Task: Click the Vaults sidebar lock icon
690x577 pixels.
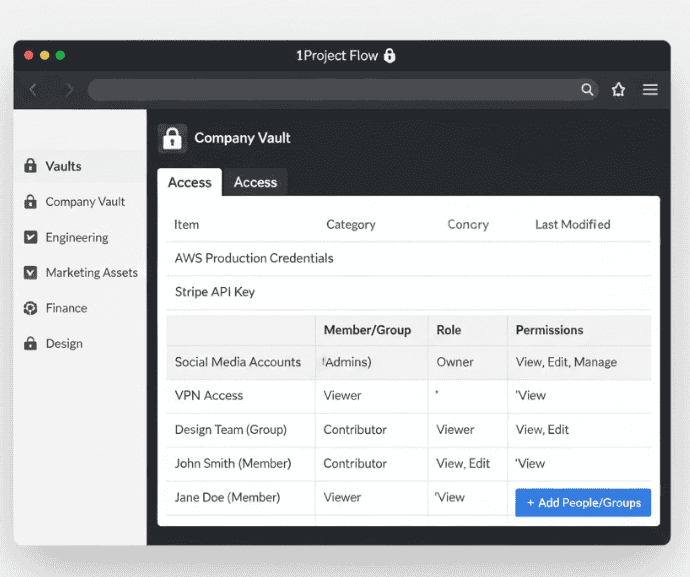Action: pyautogui.click(x=30, y=166)
